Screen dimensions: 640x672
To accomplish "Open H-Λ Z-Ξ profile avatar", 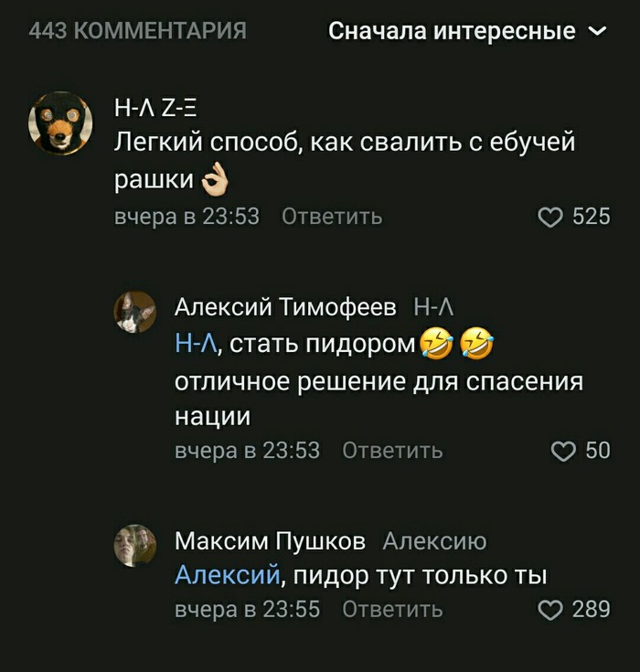I will (60, 123).
